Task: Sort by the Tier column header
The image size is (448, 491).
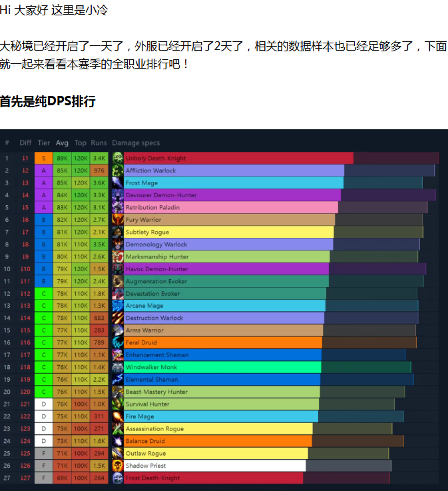Action: [x=44, y=143]
